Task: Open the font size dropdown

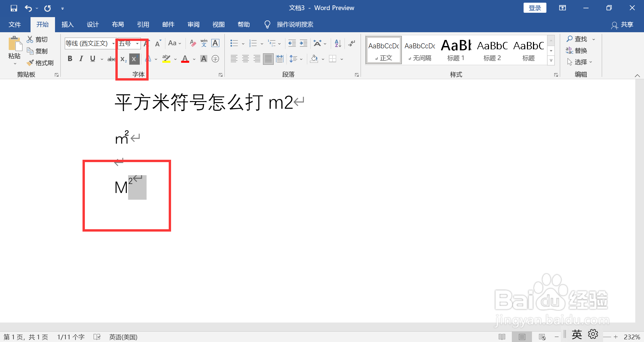Action: pyautogui.click(x=137, y=43)
